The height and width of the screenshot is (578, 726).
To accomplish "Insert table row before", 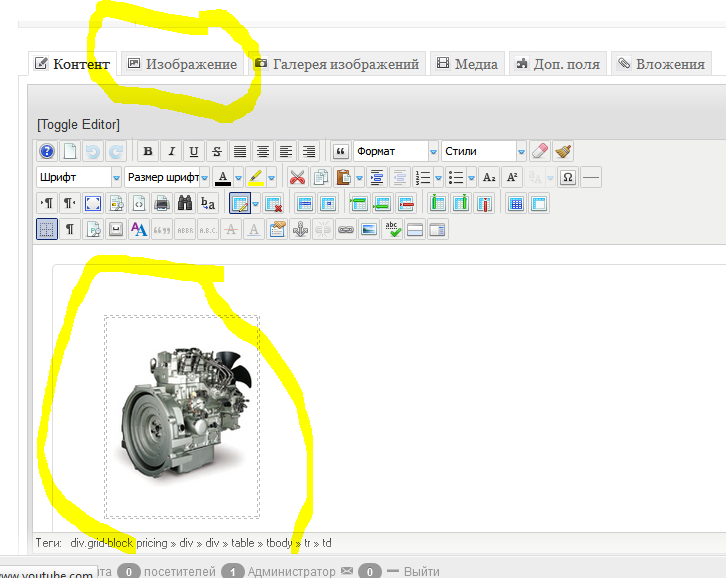I will (359, 203).
